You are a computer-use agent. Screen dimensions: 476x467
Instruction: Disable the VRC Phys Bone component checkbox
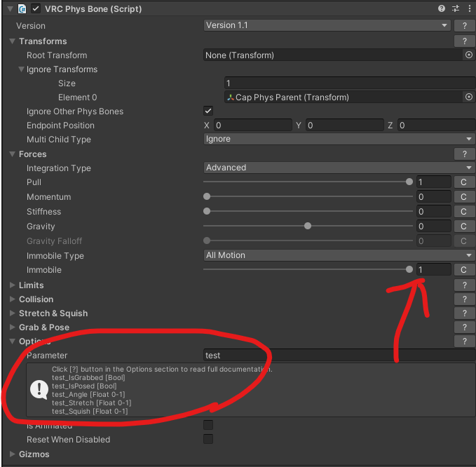(36, 8)
